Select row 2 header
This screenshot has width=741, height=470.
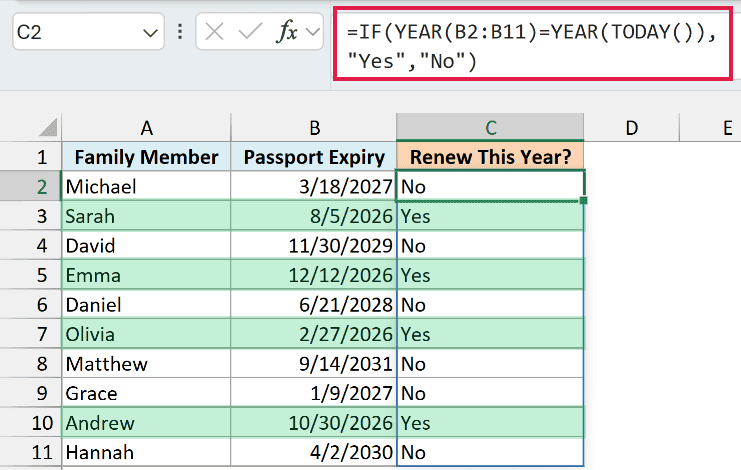coord(31,187)
